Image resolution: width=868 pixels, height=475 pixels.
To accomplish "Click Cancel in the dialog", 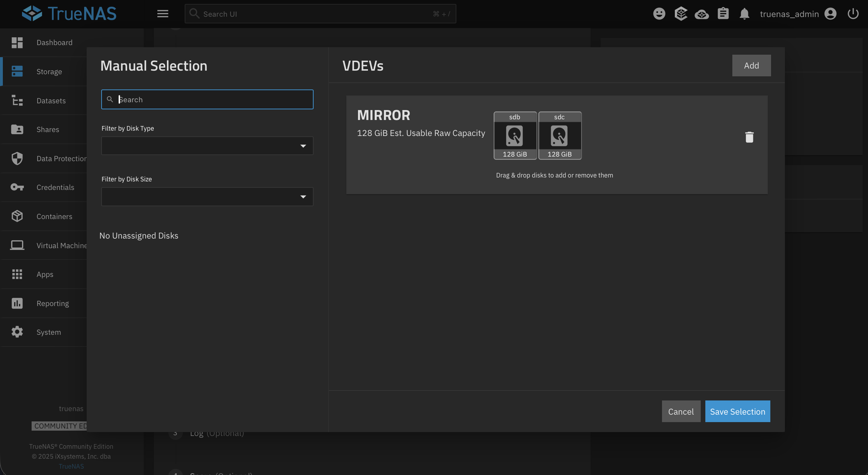I will 680,411.
